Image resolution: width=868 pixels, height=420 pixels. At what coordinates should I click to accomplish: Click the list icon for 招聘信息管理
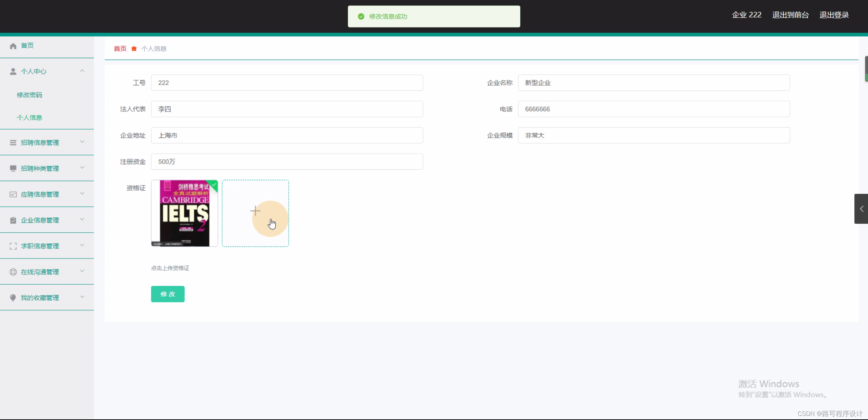click(13, 142)
